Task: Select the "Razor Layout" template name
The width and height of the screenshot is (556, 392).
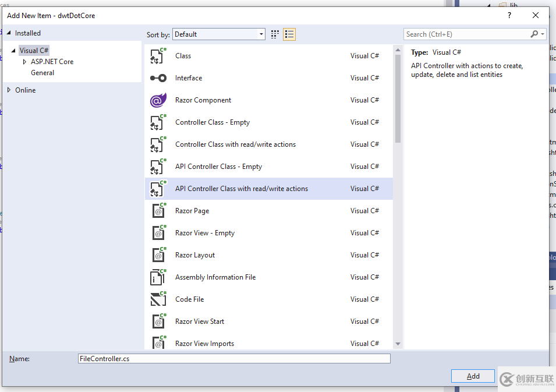Action: [x=195, y=255]
